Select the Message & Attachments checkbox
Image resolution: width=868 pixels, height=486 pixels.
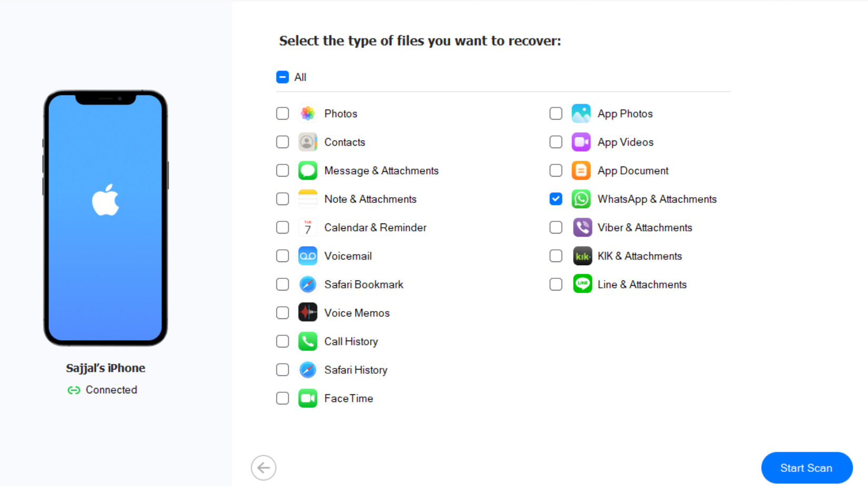pyautogui.click(x=282, y=170)
